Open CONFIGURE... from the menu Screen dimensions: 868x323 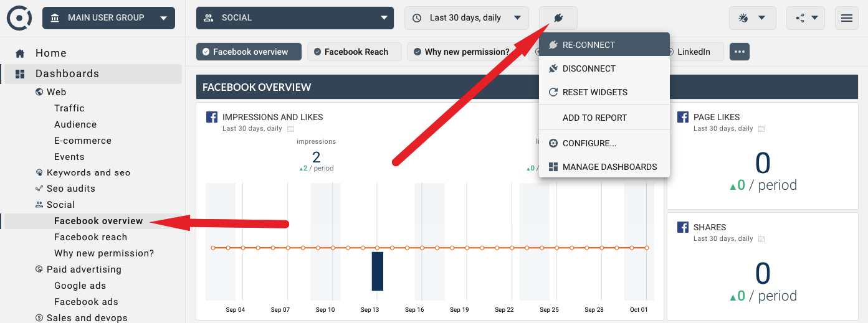click(604, 143)
